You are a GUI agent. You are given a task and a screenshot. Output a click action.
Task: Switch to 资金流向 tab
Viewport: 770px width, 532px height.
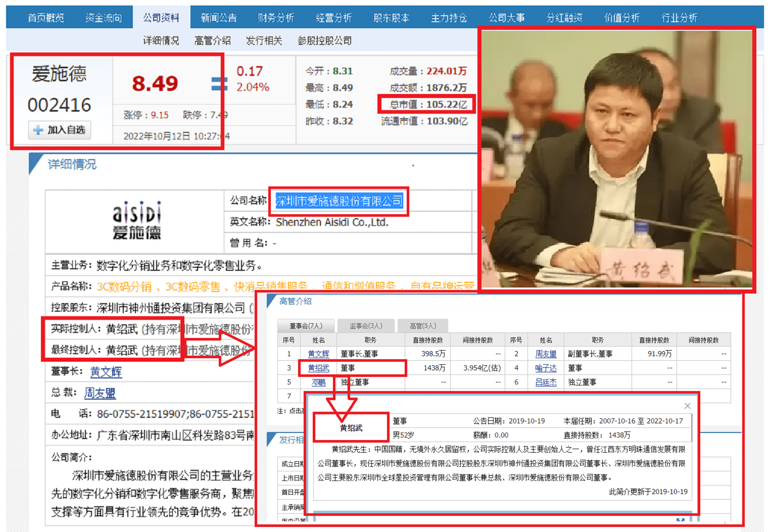click(x=104, y=17)
